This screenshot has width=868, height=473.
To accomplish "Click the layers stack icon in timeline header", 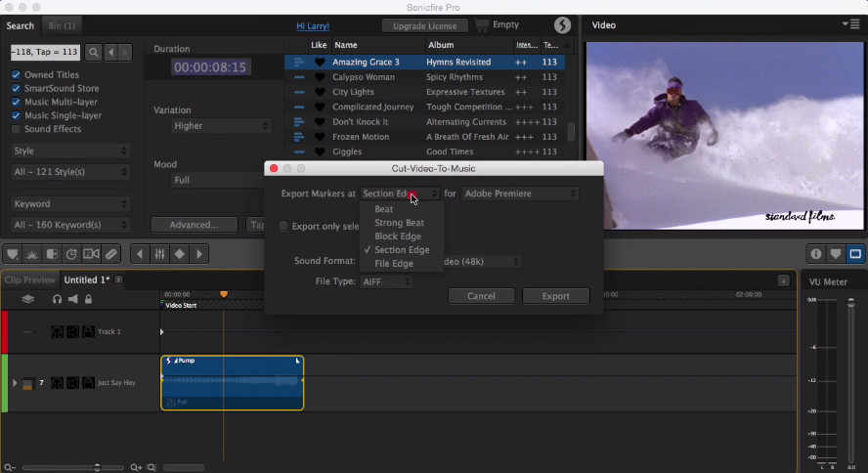I will coord(27,299).
